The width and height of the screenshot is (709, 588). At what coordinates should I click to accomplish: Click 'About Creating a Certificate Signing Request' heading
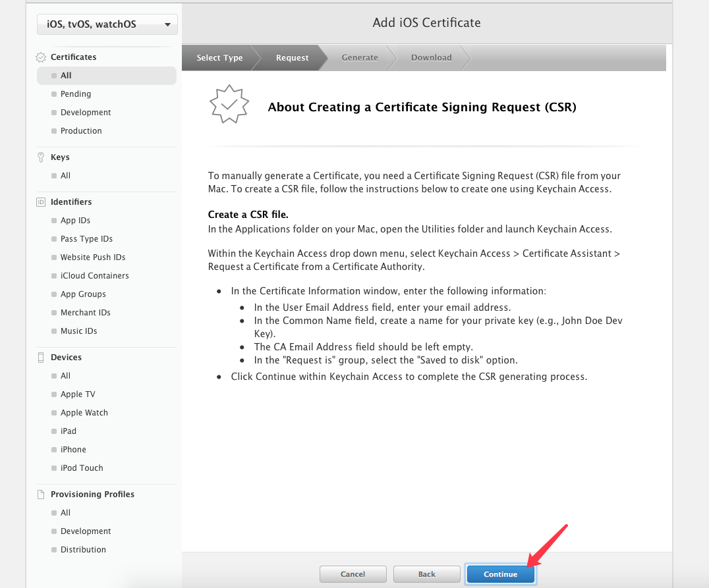422,107
